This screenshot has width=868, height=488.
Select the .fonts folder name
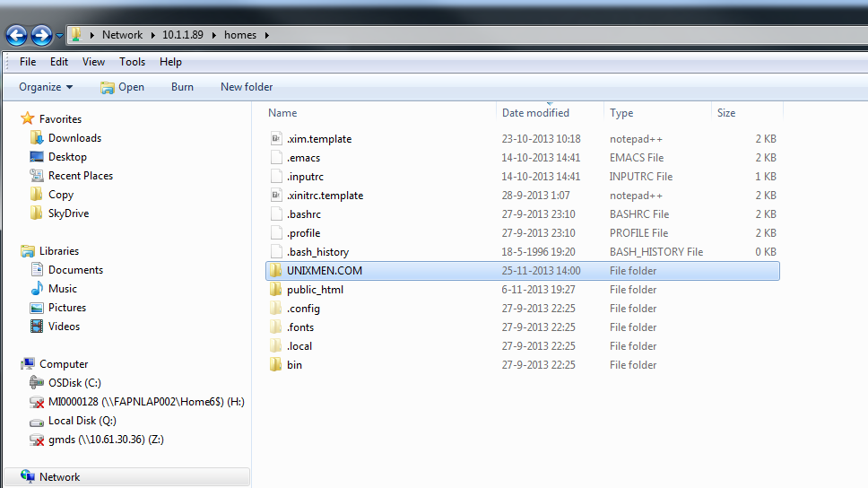point(300,327)
